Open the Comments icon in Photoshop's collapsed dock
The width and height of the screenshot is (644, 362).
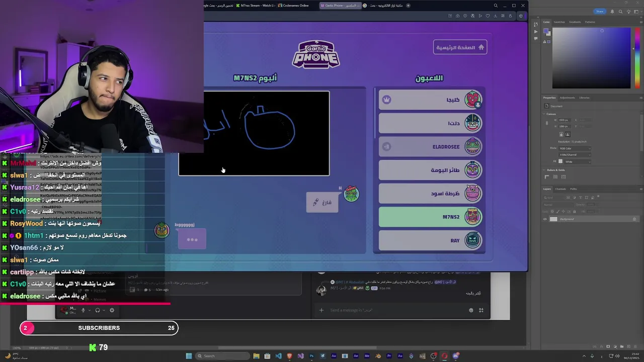536,38
